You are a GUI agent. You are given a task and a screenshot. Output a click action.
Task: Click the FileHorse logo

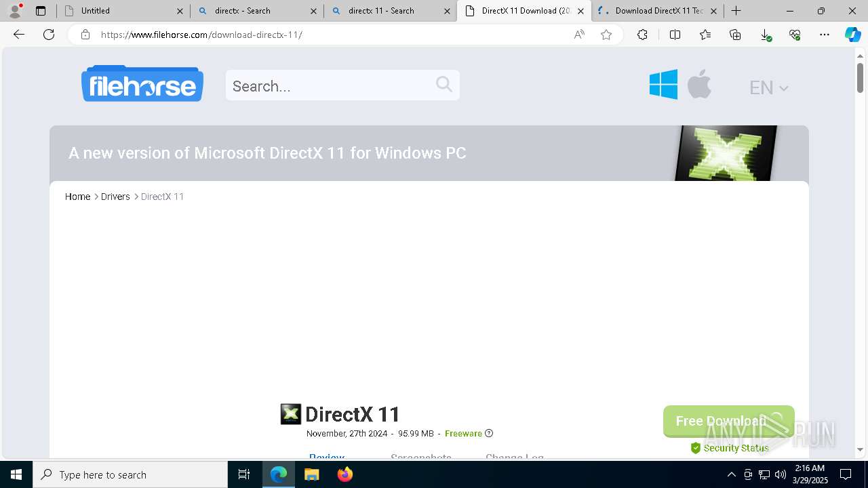142,84
